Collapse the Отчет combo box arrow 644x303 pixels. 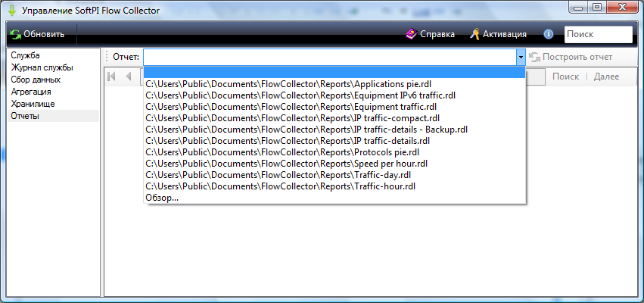coord(521,57)
